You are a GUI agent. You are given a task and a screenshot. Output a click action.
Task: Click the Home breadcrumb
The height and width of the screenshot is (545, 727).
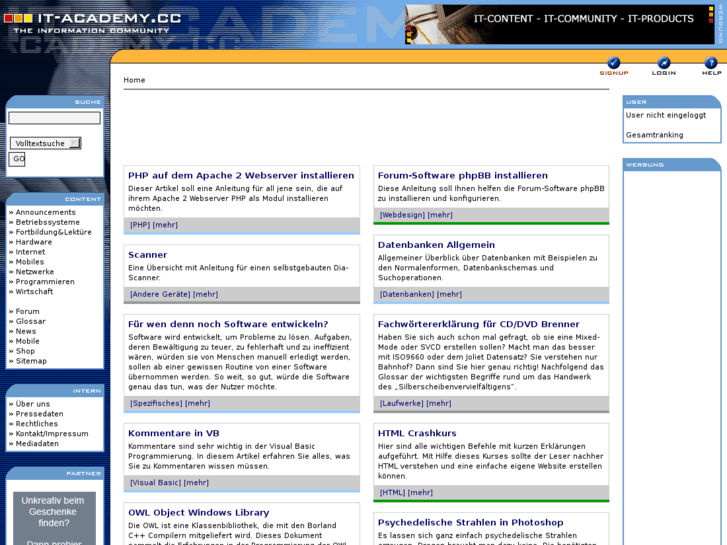134,80
